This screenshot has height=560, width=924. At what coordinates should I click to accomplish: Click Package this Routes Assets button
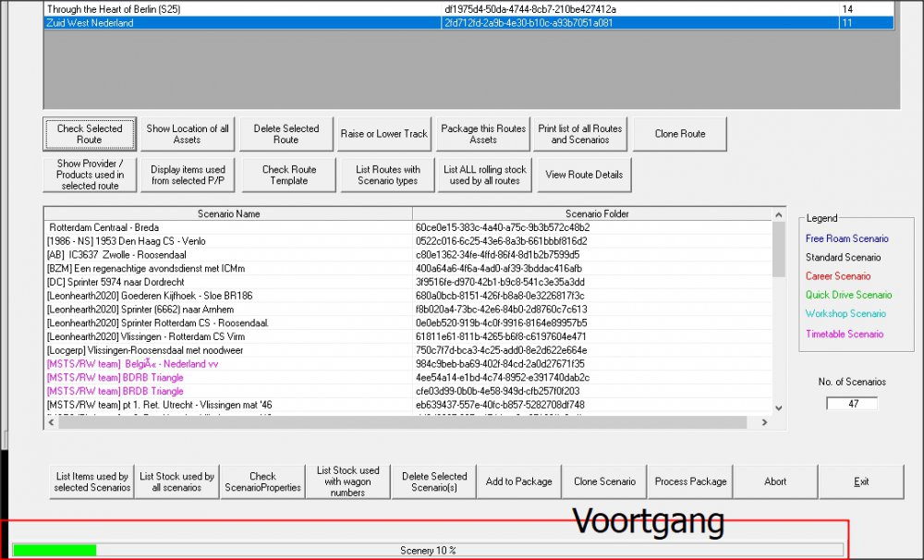point(482,134)
